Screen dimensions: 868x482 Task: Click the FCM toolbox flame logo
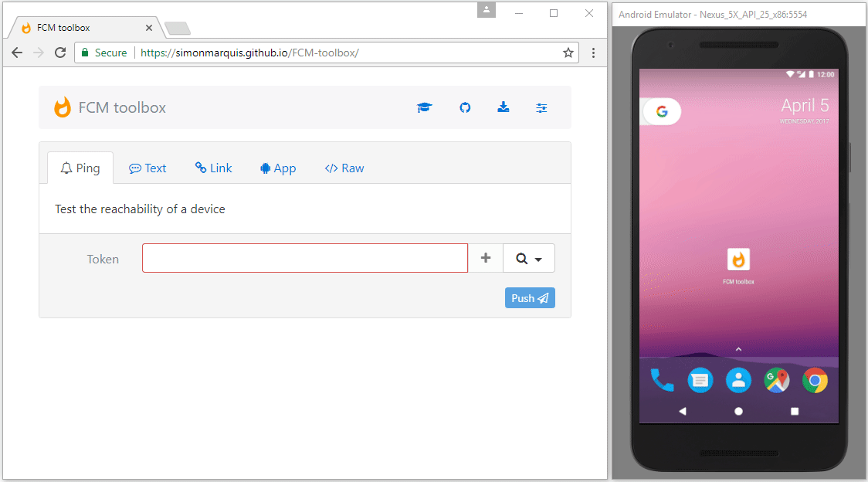pos(63,107)
